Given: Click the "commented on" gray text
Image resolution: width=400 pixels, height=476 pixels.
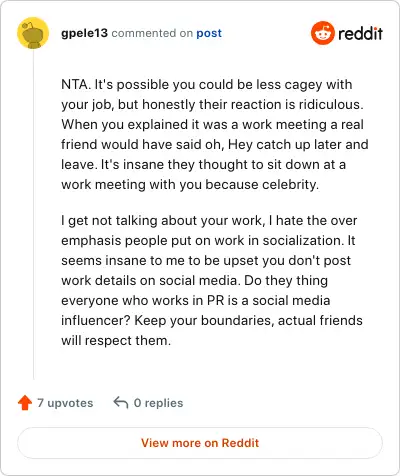Looking at the screenshot, I should (x=152, y=33).
